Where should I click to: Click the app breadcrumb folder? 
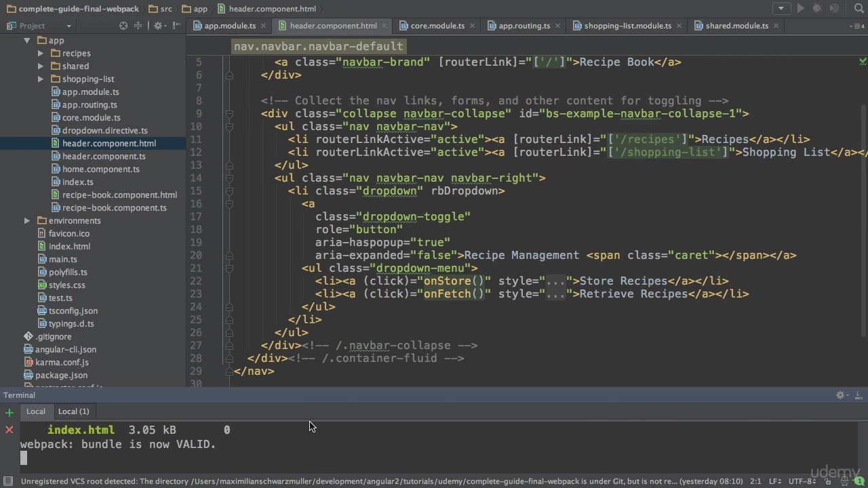tap(195, 9)
